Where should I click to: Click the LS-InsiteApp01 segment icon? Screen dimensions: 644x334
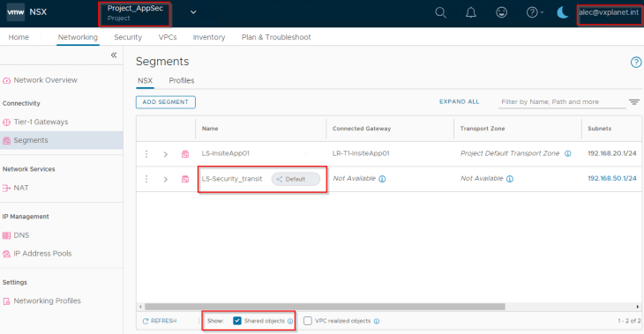185,154
